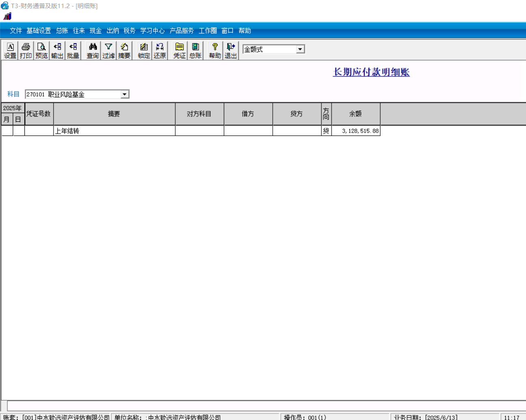This screenshot has height=420, width=526.
Task: Open the 学习中心 menu
Action: coord(152,31)
